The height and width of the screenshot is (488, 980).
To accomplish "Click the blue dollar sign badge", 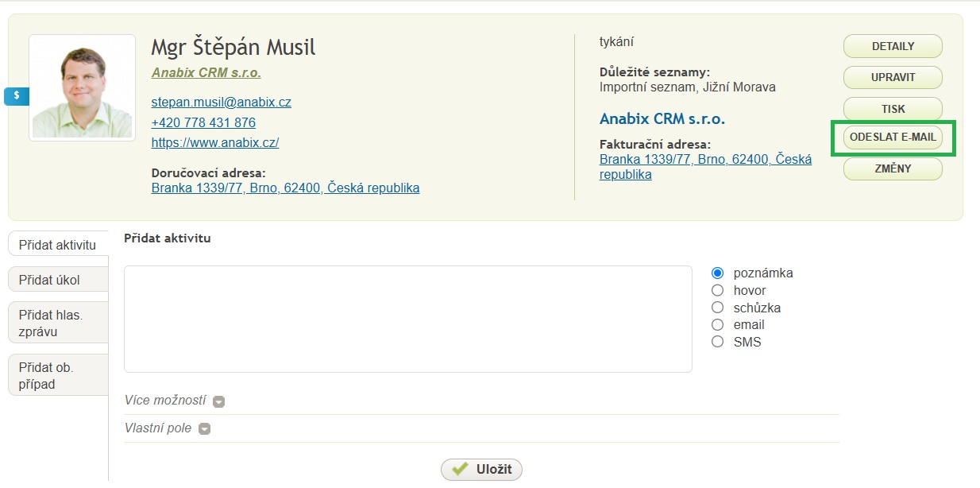I will coord(17,96).
